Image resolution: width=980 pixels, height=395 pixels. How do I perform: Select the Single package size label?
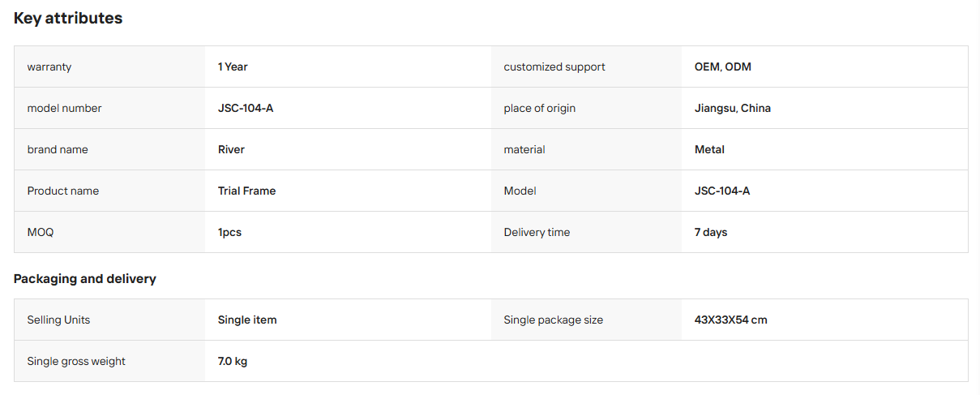[554, 320]
